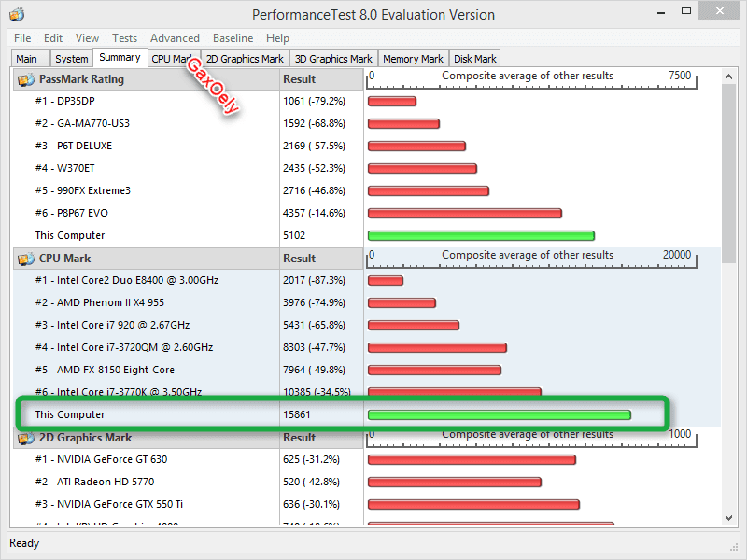Click the CPU Mark section icon
Viewport: 747px width, 560px height.
26,259
